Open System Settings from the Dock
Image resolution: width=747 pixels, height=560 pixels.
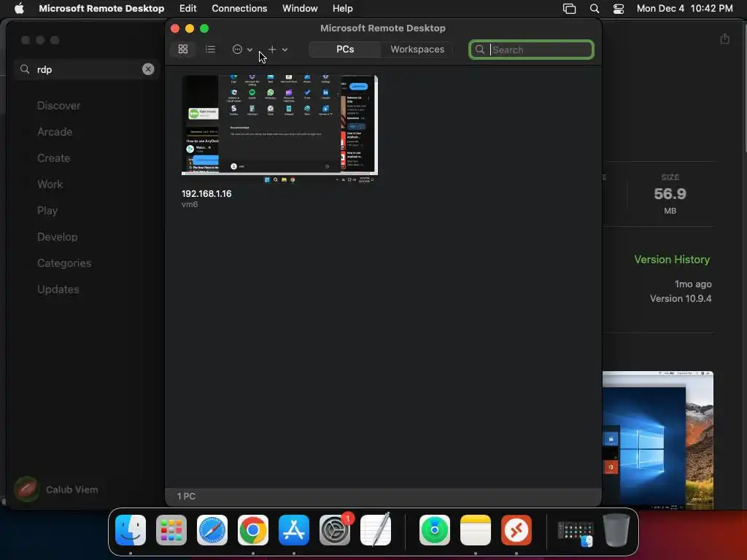tap(335, 530)
